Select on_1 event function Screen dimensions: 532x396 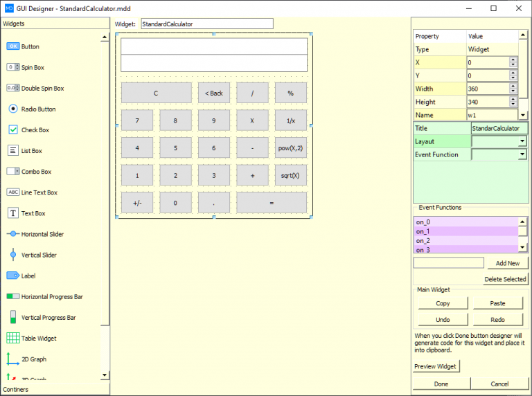(466, 231)
